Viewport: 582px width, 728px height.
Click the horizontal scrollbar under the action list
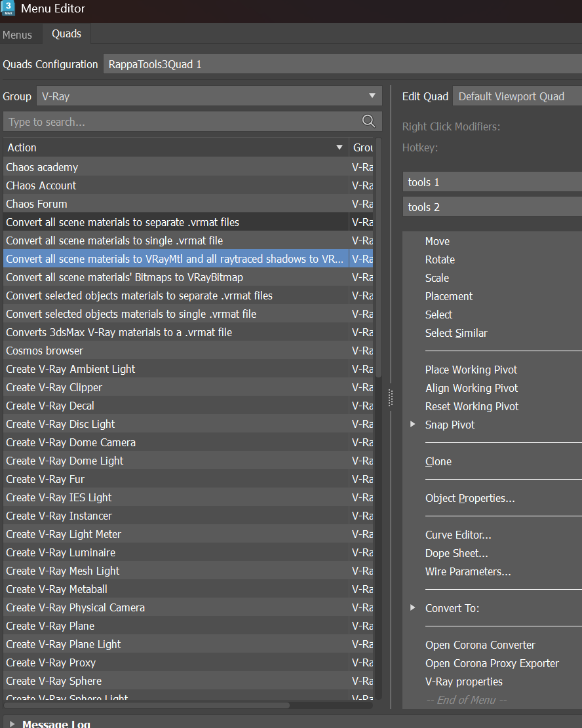[x=147, y=705]
